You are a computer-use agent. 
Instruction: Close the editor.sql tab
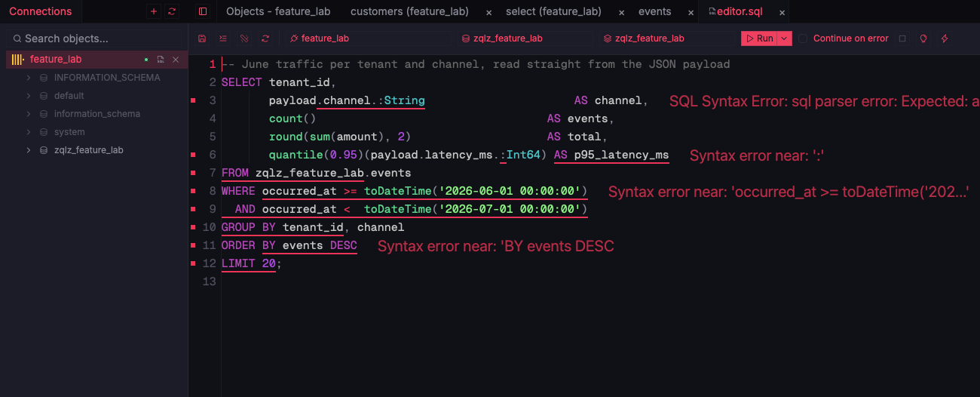pos(782,12)
